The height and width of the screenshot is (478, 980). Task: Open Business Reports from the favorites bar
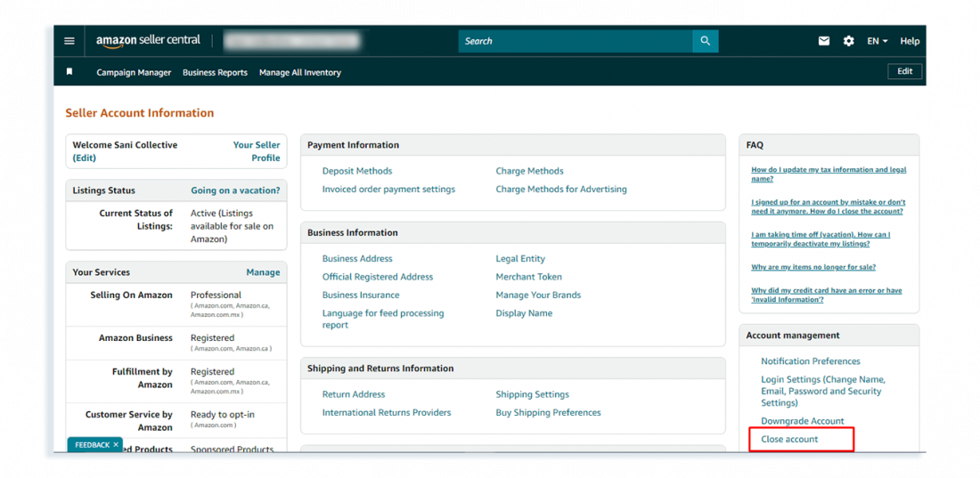pyautogui.click(x=215, y=72)
